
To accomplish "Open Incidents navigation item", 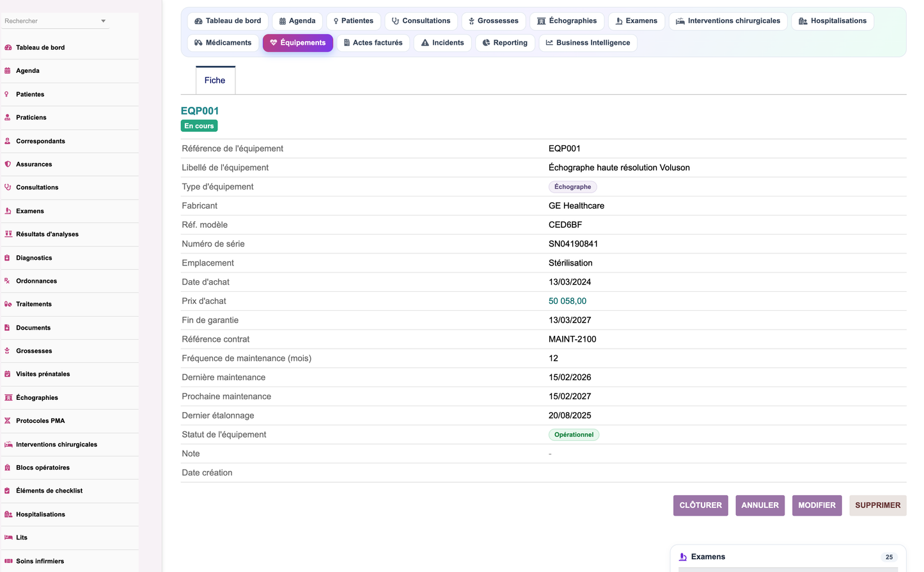I will tap(443, 43).
